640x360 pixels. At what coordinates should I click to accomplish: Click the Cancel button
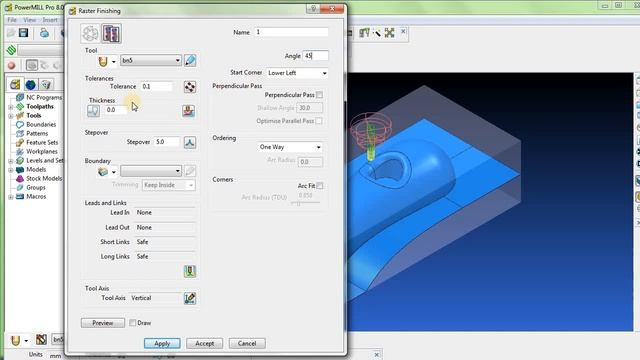[247, 344]
